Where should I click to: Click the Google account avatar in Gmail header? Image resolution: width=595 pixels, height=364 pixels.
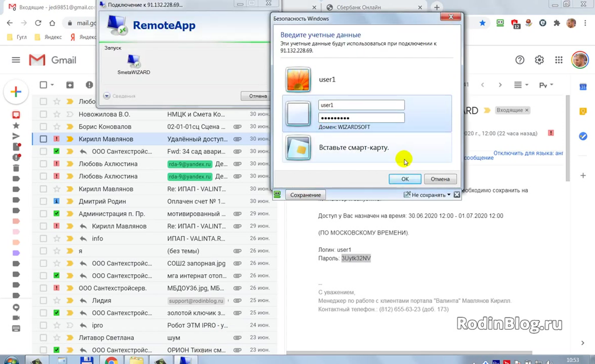point(580,60)
